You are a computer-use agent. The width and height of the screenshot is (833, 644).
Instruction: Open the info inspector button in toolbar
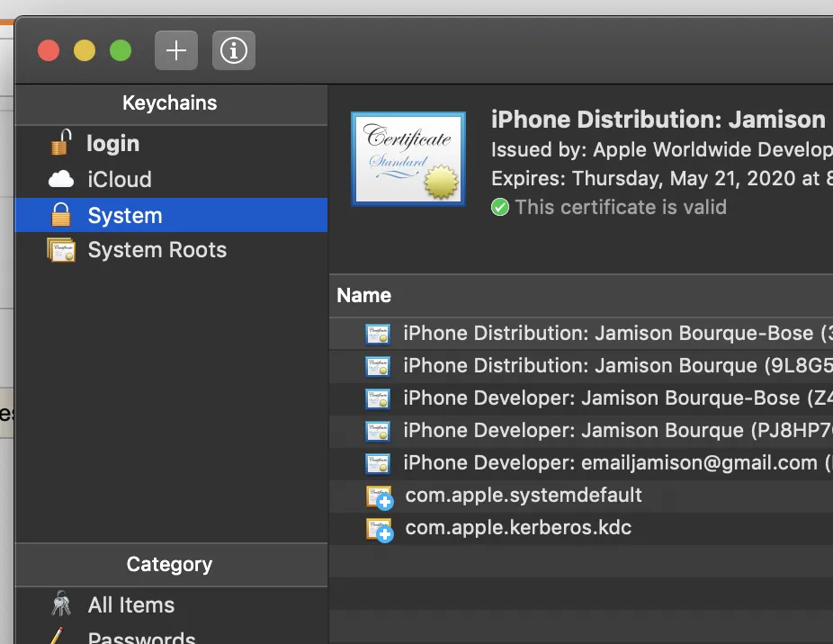(x=234, y=50)
